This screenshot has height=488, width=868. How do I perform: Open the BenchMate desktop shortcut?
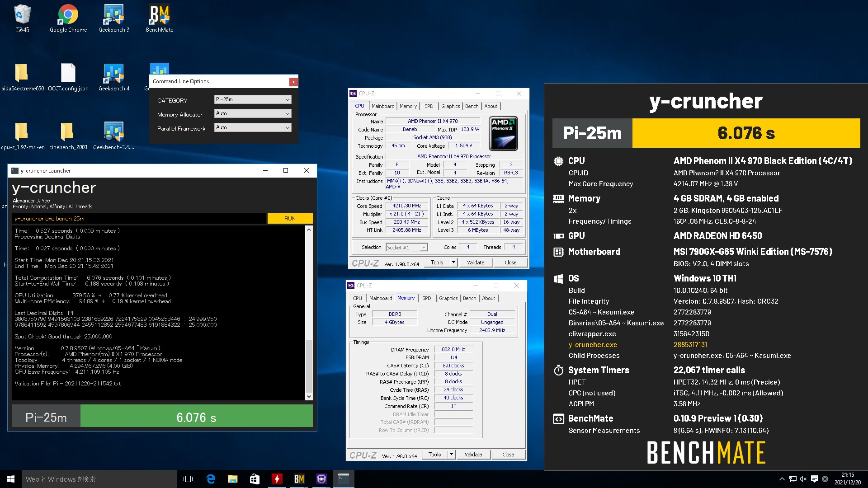[160, 18]
